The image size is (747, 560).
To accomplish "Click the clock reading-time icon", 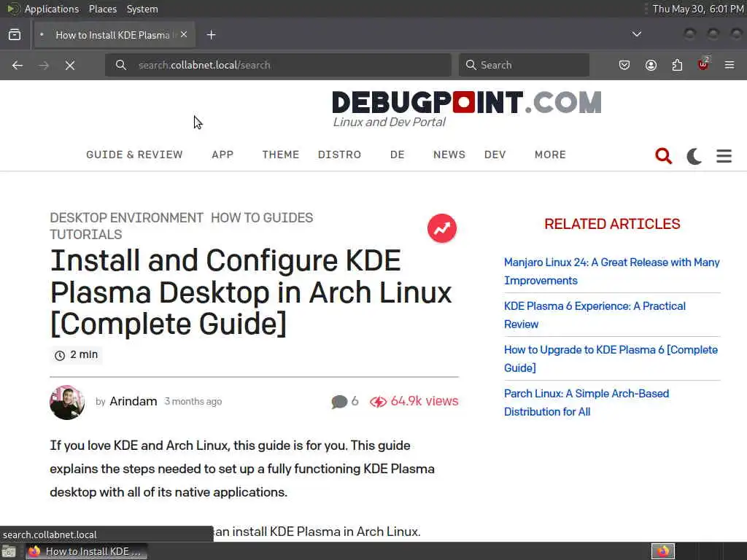I will [60, 355].
